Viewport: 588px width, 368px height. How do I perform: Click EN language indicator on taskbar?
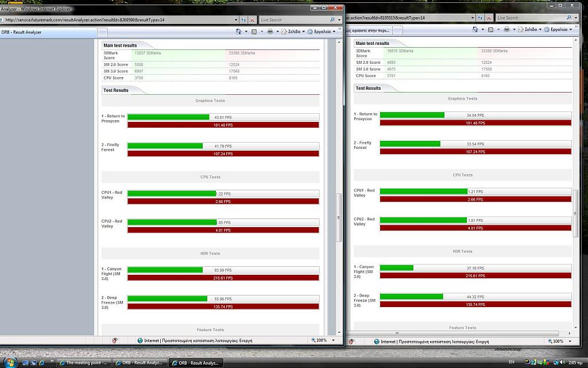pyautogui.click(x=512, y=362)
